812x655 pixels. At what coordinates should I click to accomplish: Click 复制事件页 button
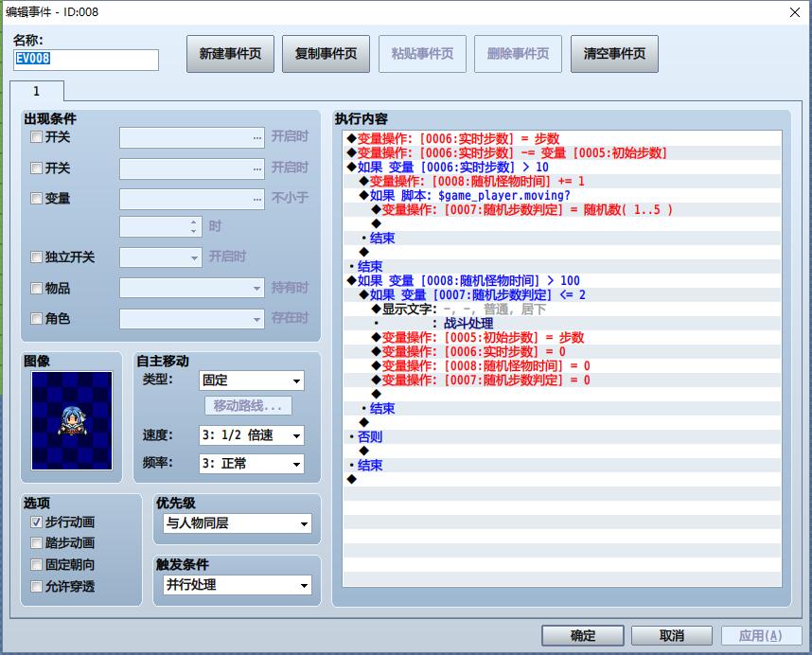[326, 54]
